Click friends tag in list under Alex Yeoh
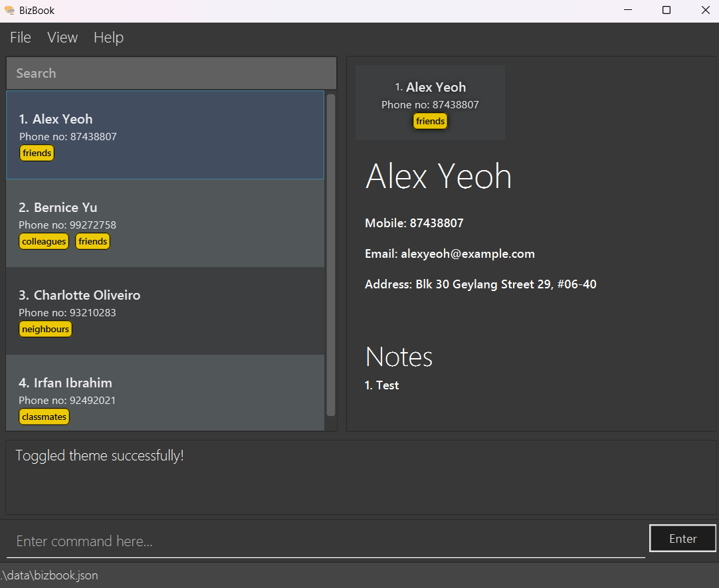The width and height of the screenshot is (719, 588). coord(37,153)
